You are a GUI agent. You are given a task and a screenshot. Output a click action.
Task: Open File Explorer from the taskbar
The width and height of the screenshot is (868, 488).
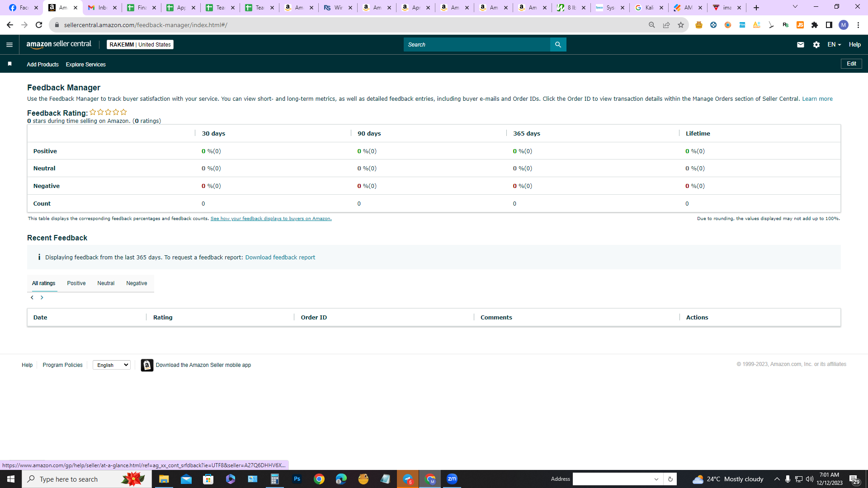tap(164, 479)
